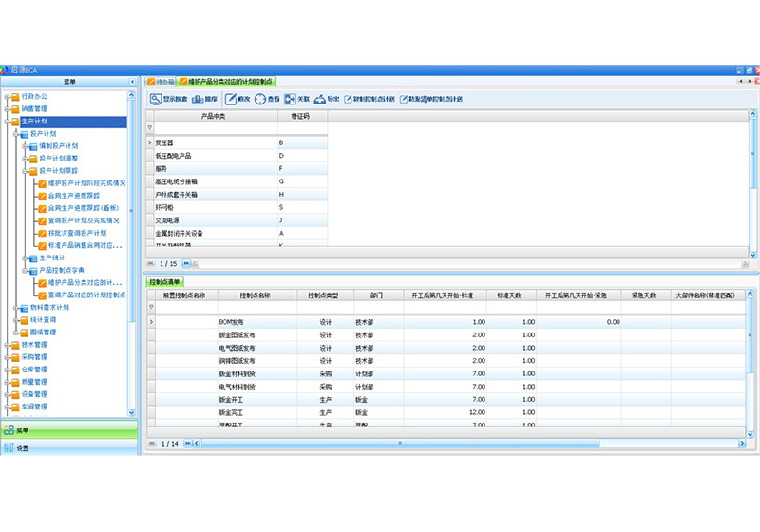Click icon of 按批次查询投产计划 item
760x532 pixels.
pyautogui.click(x=43, y=233)
